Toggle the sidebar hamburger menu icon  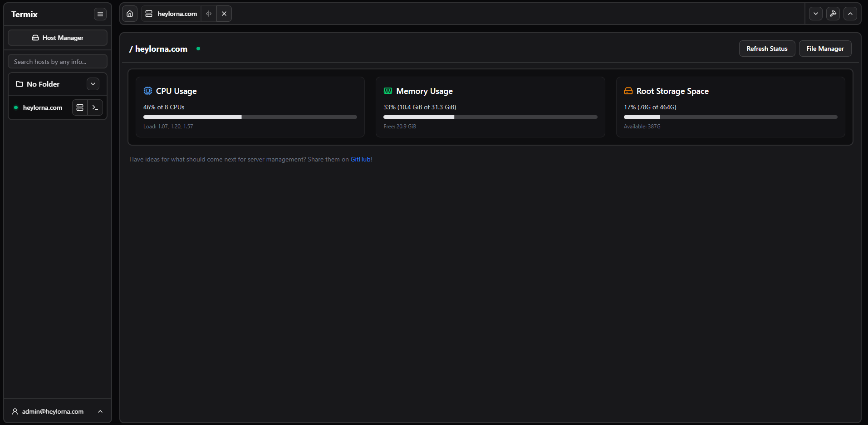[100, 14]
